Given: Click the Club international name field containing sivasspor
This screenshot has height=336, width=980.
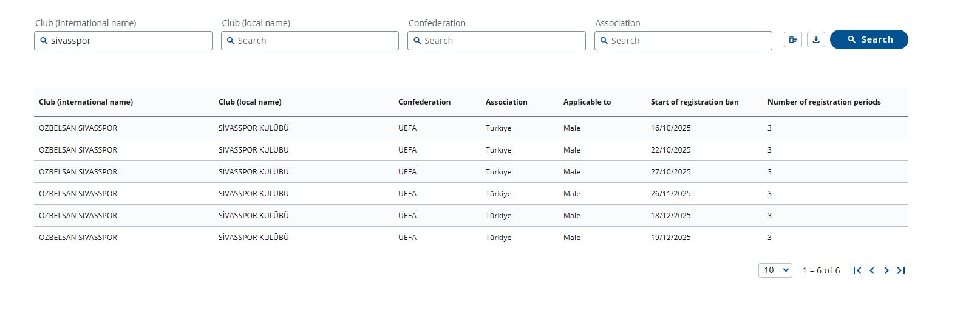Looking at the screenshot, I should point(128,41).
